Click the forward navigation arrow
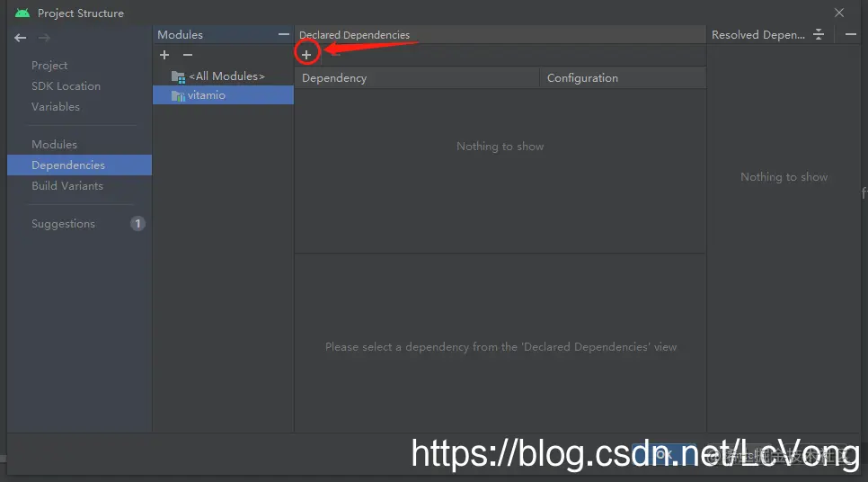Viewport: 868px width, 482px height. (44, 38)
